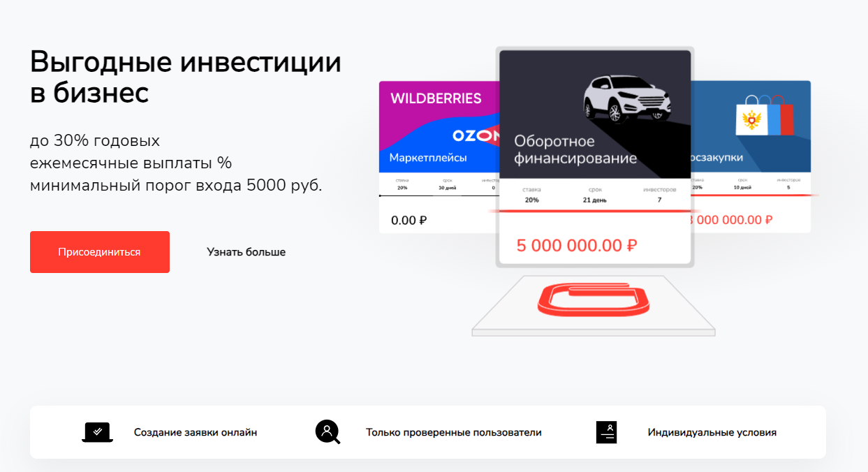
Task: Click the OZON logo
Action: 476,135
